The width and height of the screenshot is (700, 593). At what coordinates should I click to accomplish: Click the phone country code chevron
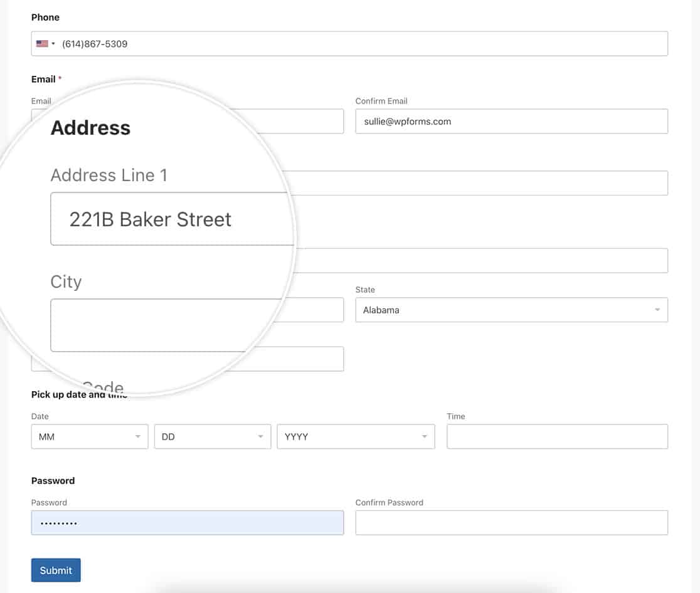pos(53,43)
